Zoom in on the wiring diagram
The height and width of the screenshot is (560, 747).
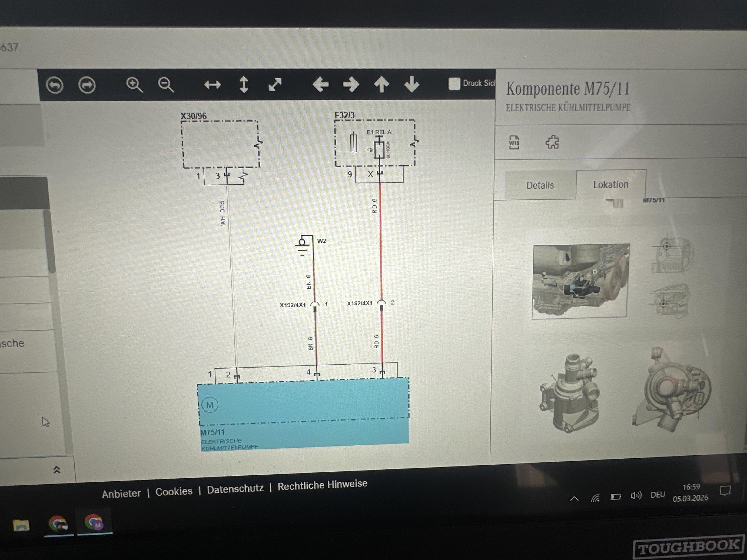[134, 85]
